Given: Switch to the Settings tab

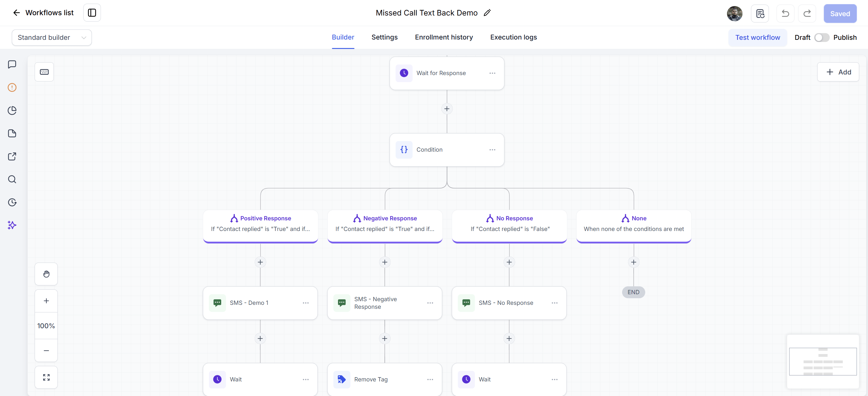Looking at the screenshot, I should (x=384, y=37).
